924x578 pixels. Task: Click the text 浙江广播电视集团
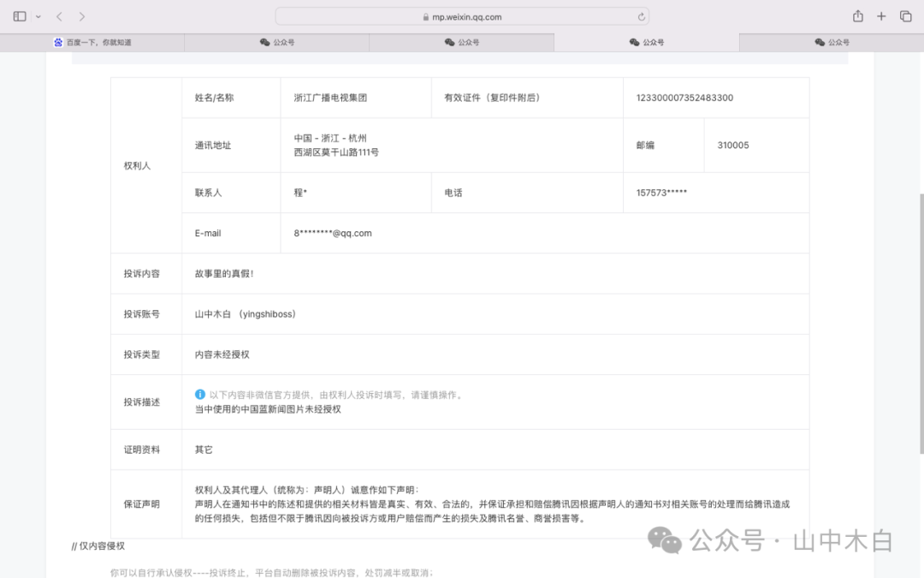[x=330, y=98]
